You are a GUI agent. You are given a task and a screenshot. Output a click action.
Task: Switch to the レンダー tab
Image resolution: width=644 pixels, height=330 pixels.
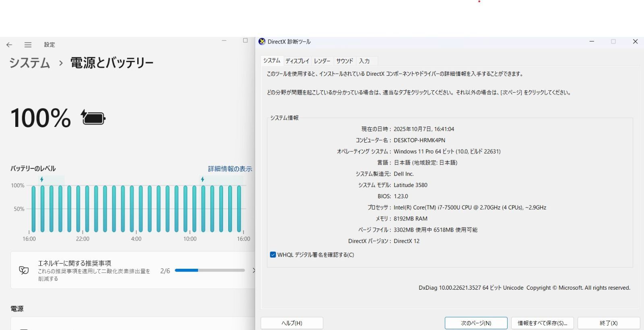coord(322,61)
